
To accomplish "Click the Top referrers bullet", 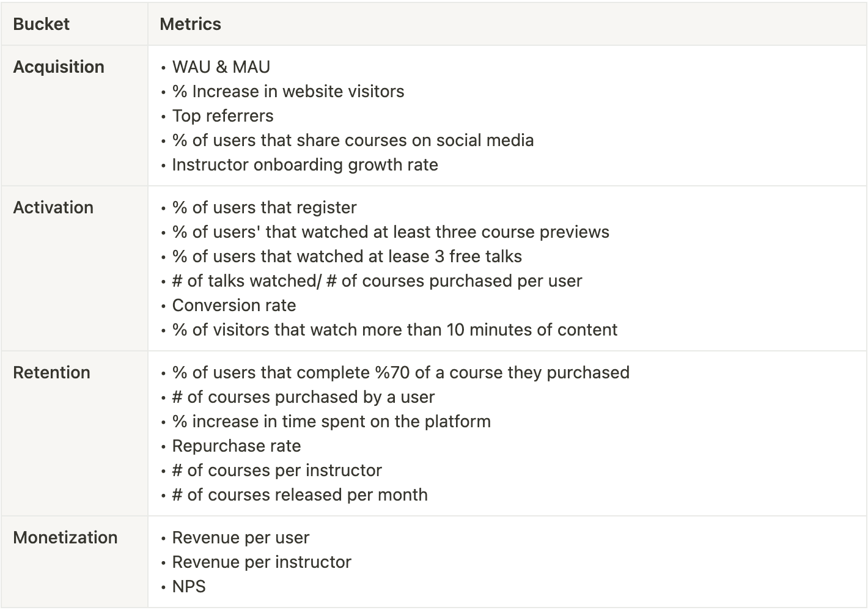I will coord(223,116).
